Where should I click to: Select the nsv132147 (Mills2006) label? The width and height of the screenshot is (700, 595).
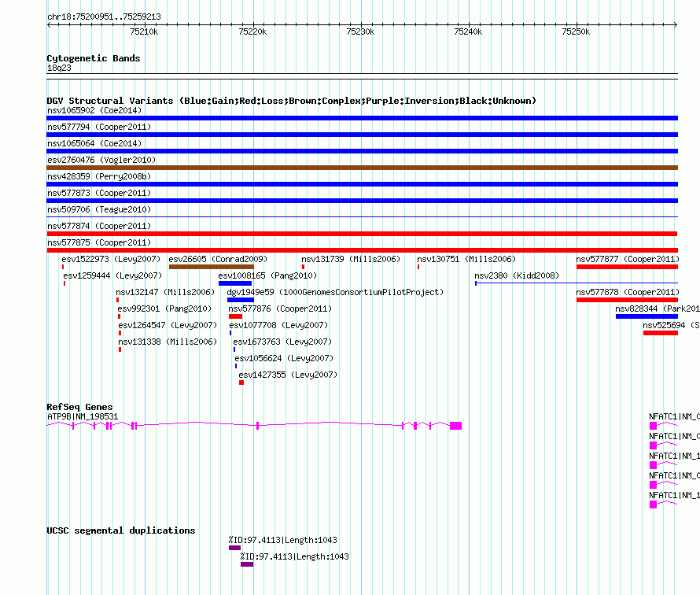[x=165, y=292]
